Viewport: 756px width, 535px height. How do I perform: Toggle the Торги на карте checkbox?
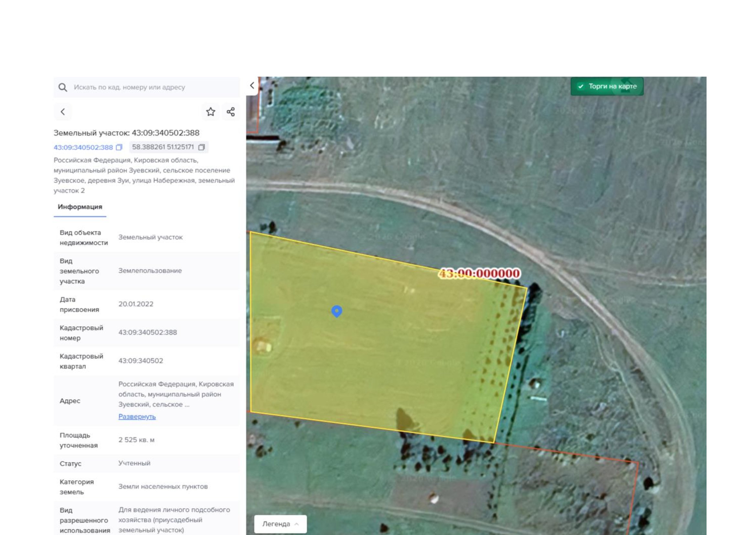[581, 86]
